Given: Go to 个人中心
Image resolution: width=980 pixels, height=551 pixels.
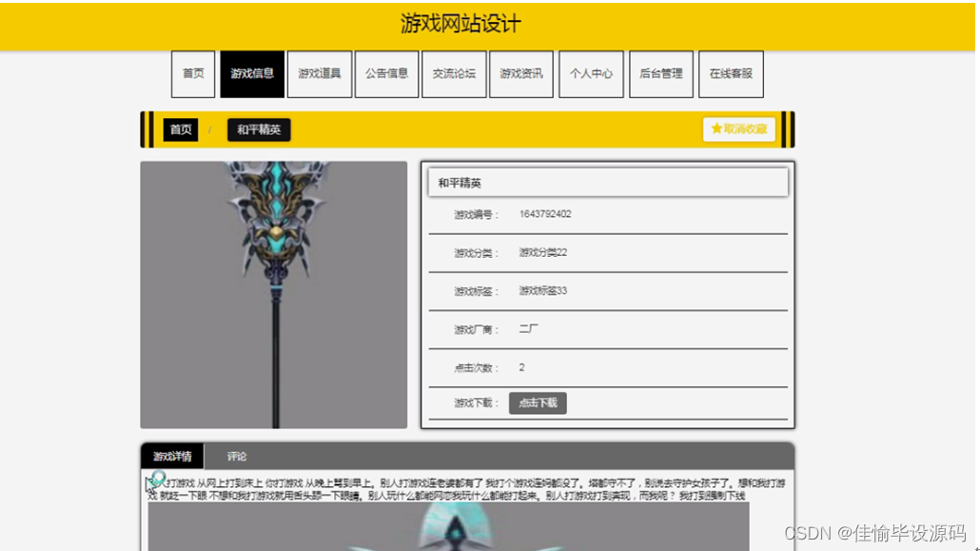Looking at the screenshot, I should [x=591, y=74].
